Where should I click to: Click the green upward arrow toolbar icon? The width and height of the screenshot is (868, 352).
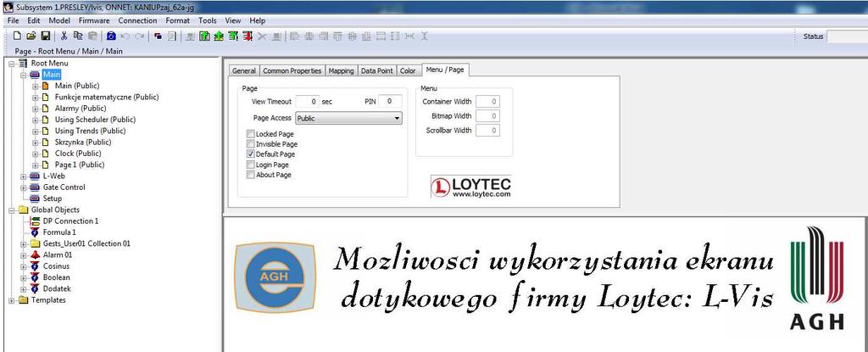point(218,36)
